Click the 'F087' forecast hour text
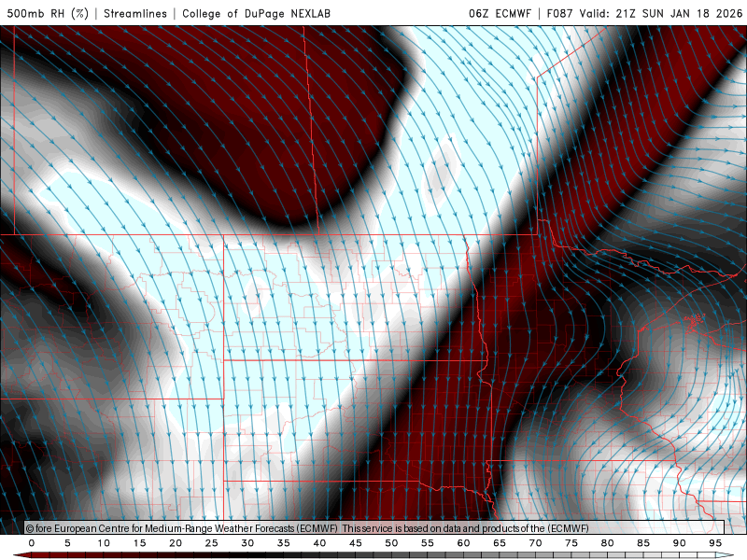This screenshot has height=560, width=747. (560, 13)
